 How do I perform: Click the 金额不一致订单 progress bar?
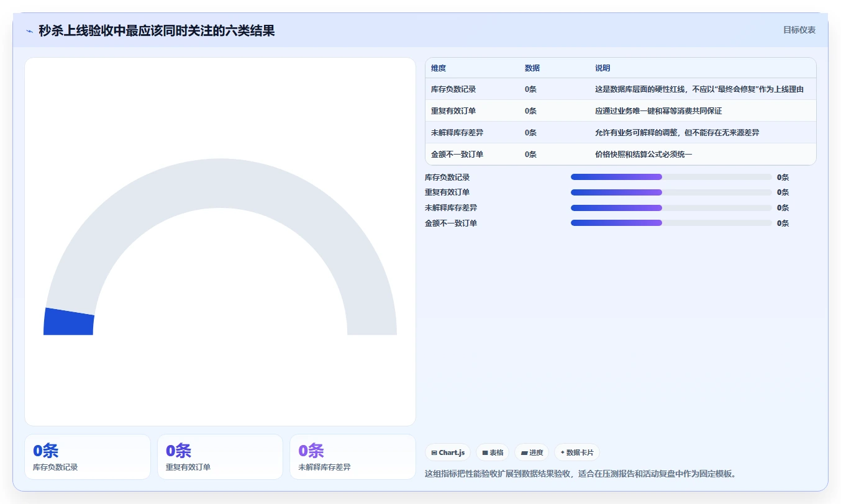tap(671, 223)
